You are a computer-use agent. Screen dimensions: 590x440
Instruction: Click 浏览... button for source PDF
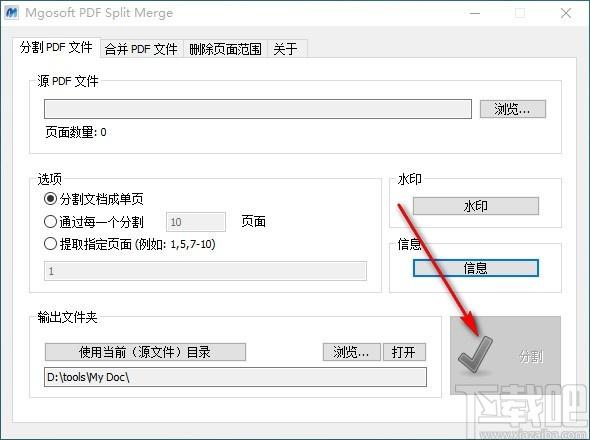point(512,109)
